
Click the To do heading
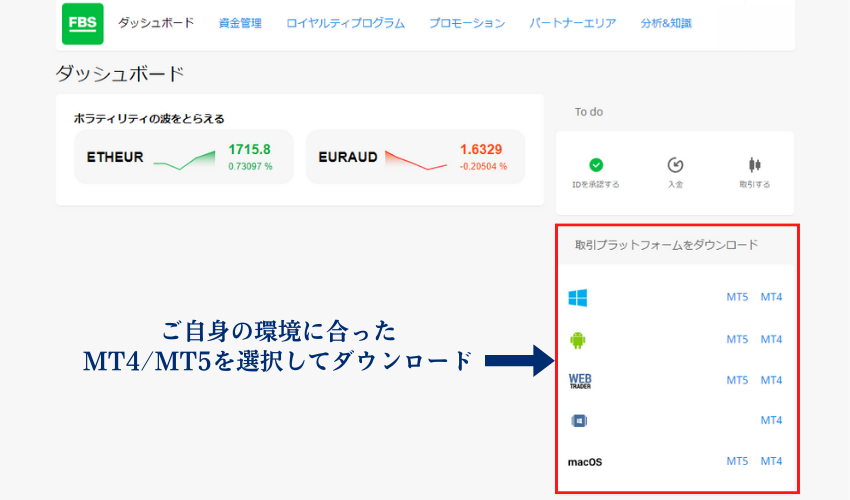(x=589, y=112)
